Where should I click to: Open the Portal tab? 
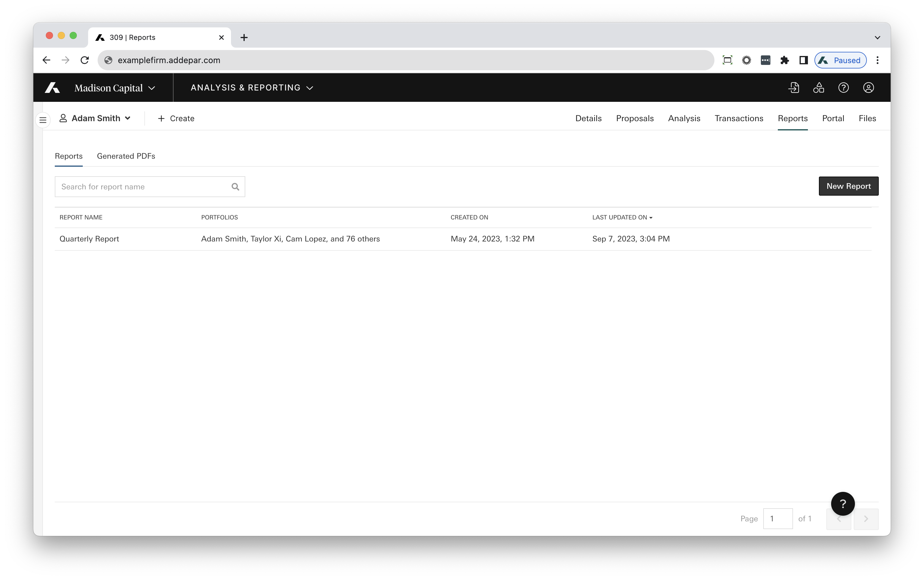point(833,119)
